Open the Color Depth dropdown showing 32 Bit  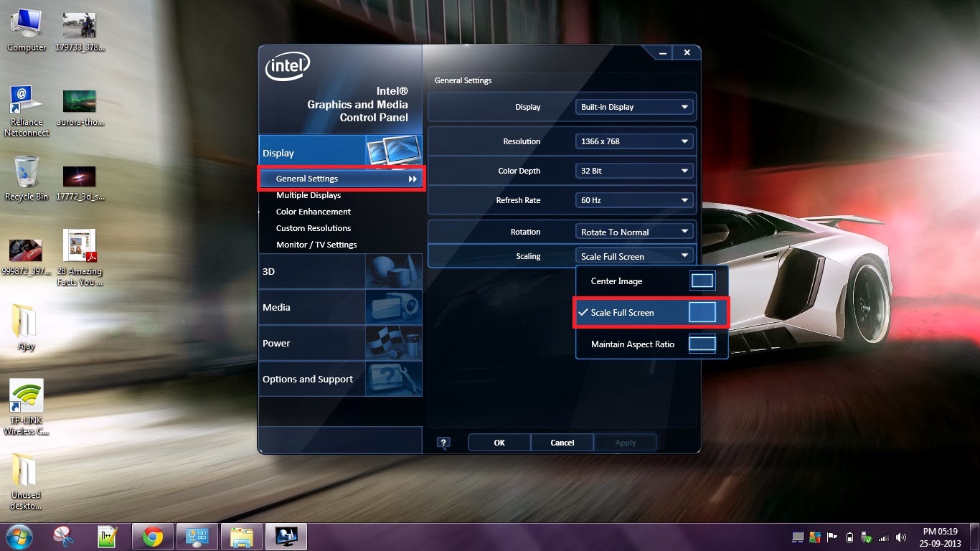click(x=634, y=171)
